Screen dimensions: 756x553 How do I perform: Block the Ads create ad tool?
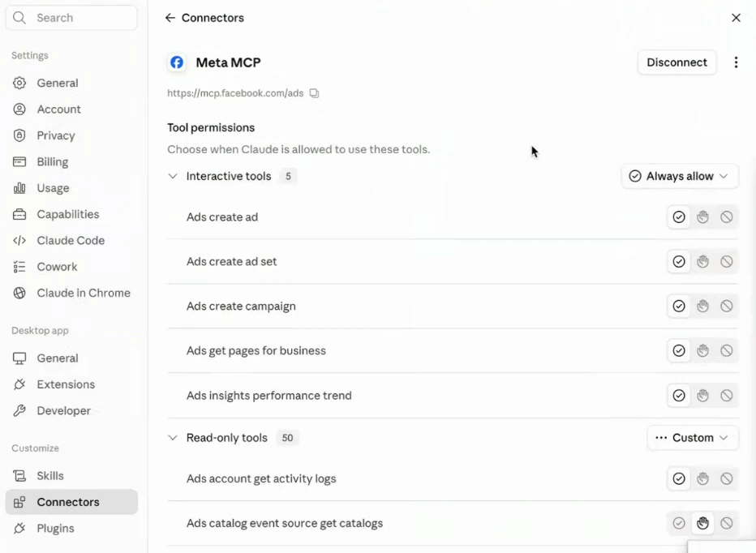727,217
